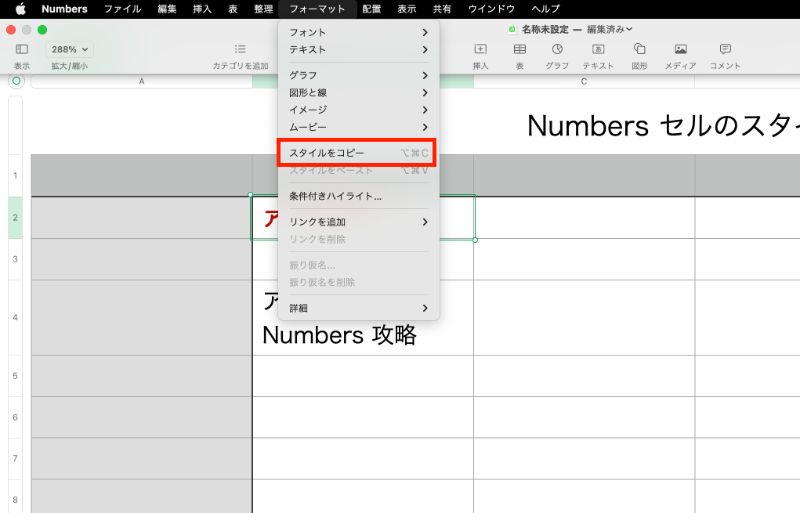Screen dimensions: 800x513
Task: Select row 2 header
Action: 15,217
